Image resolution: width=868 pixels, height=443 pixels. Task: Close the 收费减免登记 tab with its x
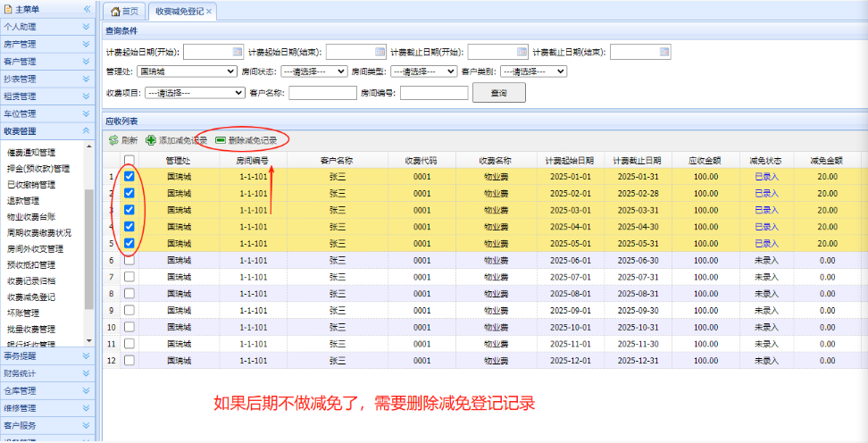click(209, 11)
